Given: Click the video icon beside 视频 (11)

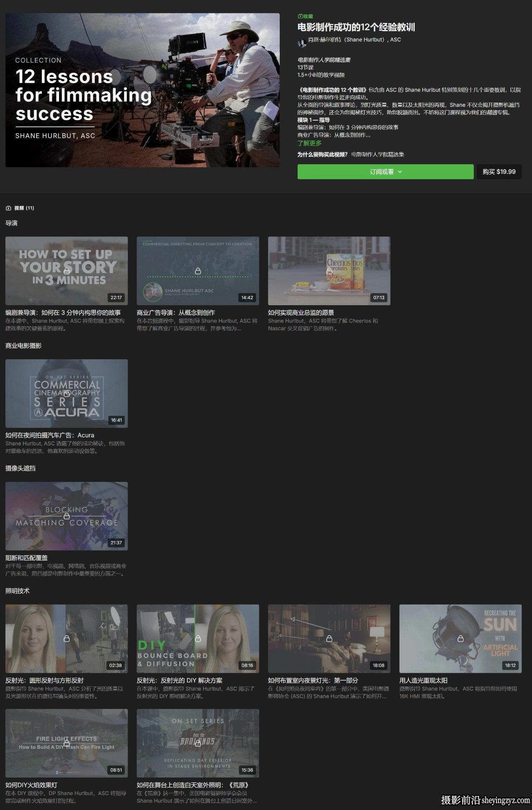Looking at the screenshot, I should pos(8,208).
